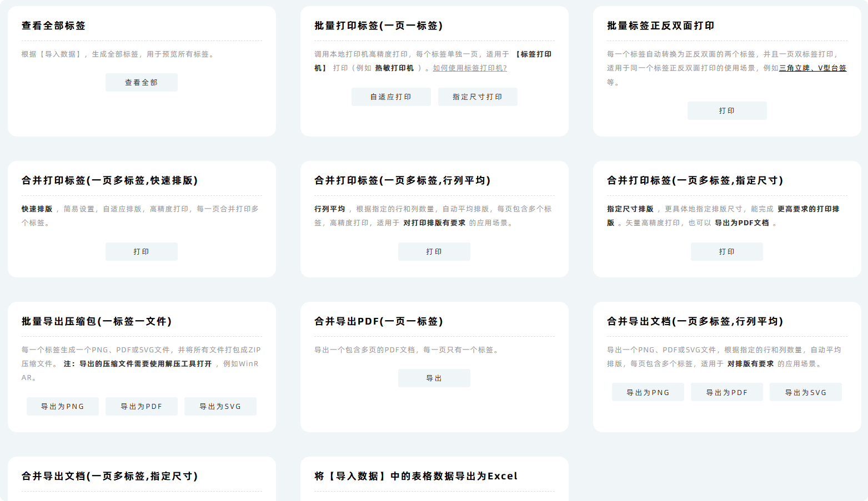Image resolution: width=868 pixels, height=501 pixels.
Task: Click the bold text 导出为PDF文档
Action: (742, 222)
